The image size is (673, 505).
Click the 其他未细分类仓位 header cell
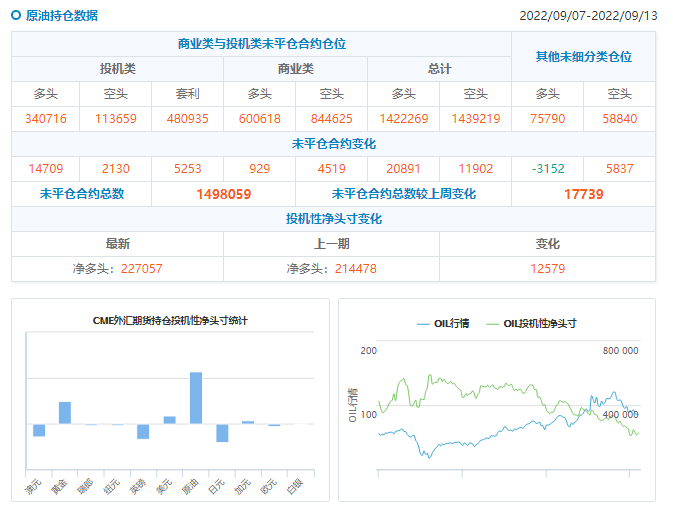(583, 57)
